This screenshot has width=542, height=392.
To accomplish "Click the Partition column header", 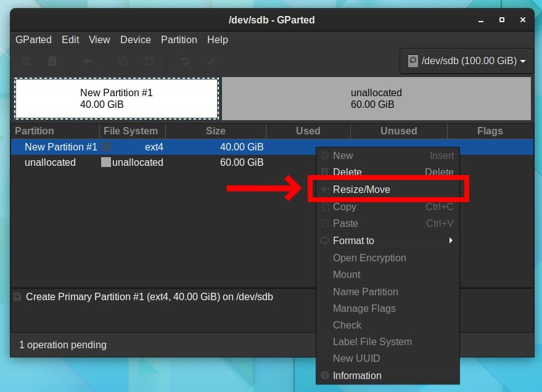I will 55,131.
